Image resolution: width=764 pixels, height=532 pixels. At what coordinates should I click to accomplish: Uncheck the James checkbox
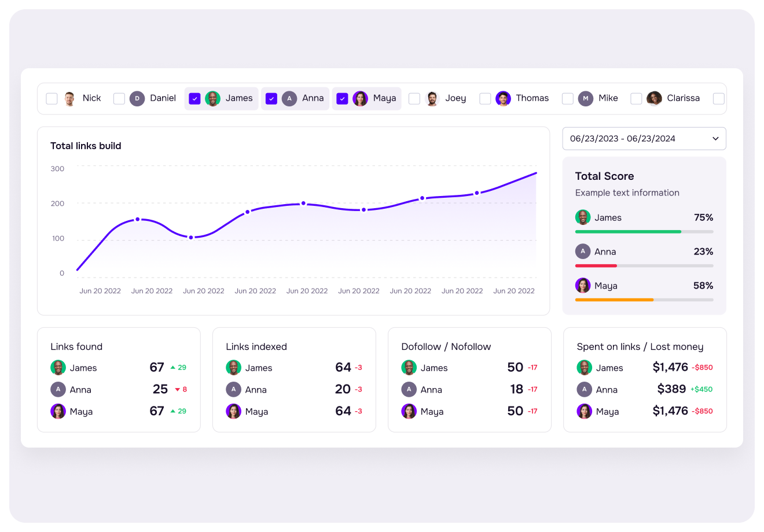195,99
